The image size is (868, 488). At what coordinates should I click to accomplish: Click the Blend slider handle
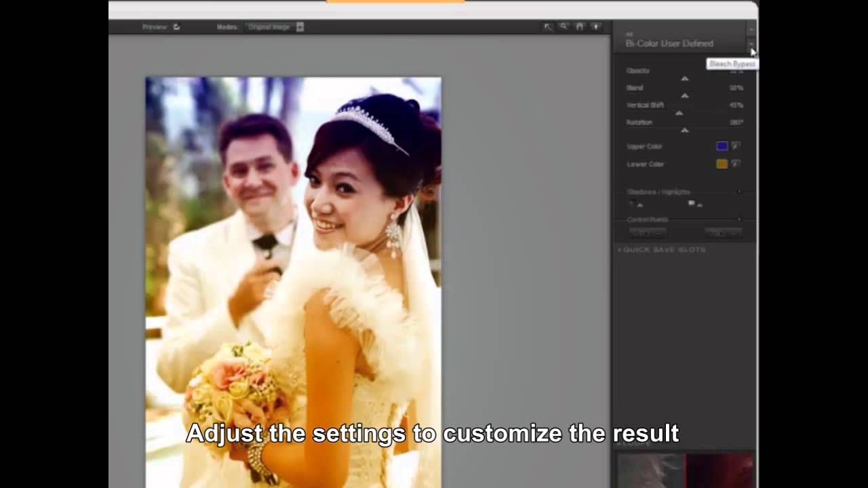(x=685, y=96)
